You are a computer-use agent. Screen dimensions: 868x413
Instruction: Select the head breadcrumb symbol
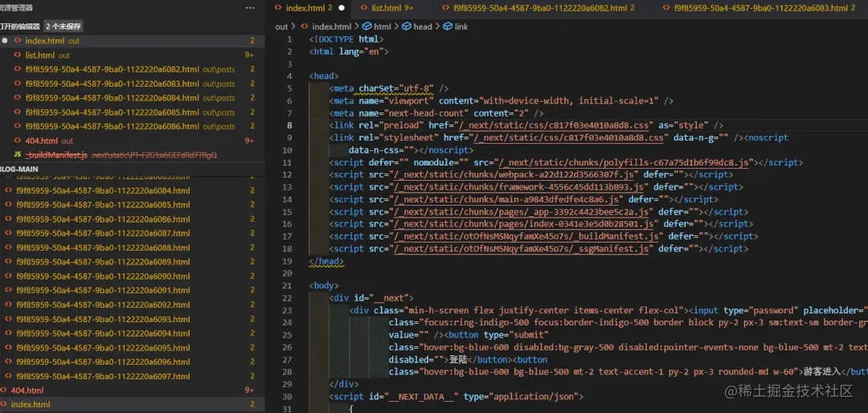click(423, 27)
